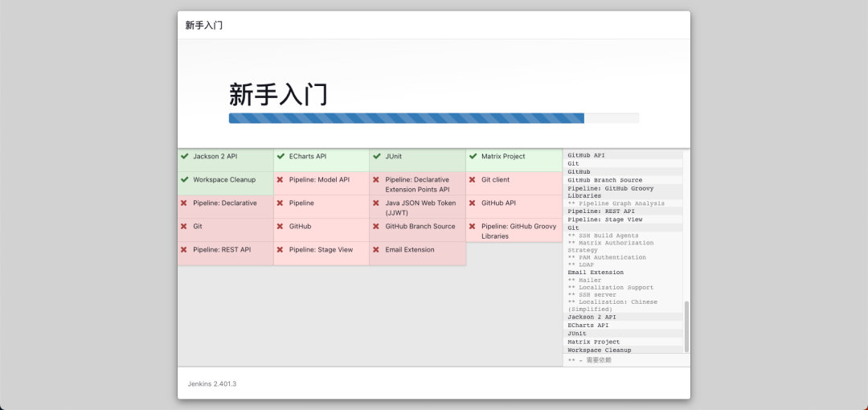The height and width of the screenshot is (410, 868).
Task: Click red X in the plain Git cell
Action: [184, 226]
